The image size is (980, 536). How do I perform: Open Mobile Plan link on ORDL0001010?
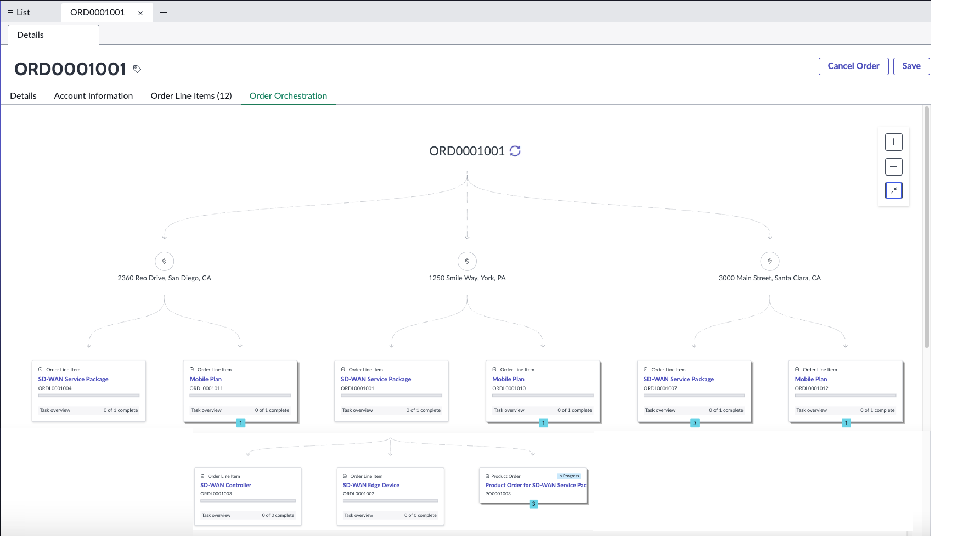point(508,379)
